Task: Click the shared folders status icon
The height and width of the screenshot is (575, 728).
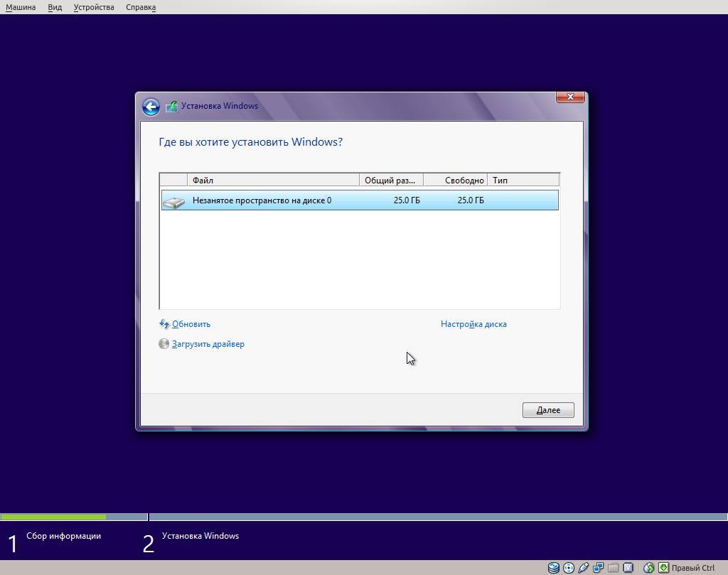Action: click(614, 568)
